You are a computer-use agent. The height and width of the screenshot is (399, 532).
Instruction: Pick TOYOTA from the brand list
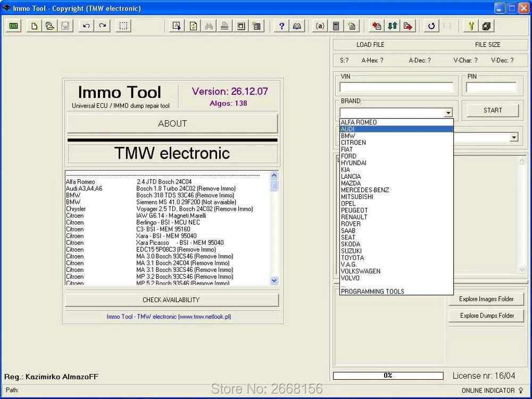tap(396, 257)
